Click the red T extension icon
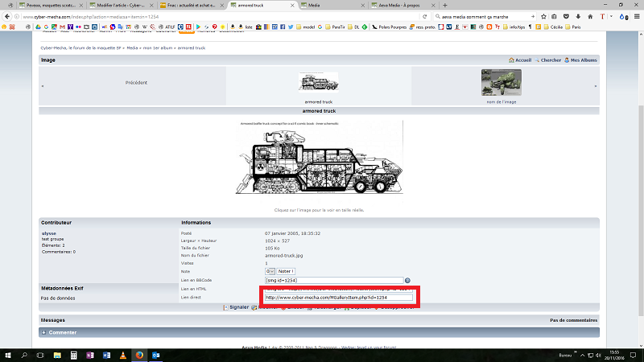The height and width of the screenshot is (362, 644). (x=602, y=16)
